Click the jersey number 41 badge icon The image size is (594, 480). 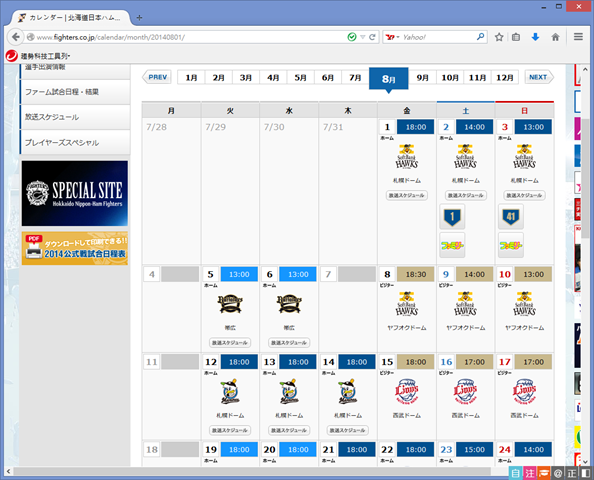tap(511, 217)
